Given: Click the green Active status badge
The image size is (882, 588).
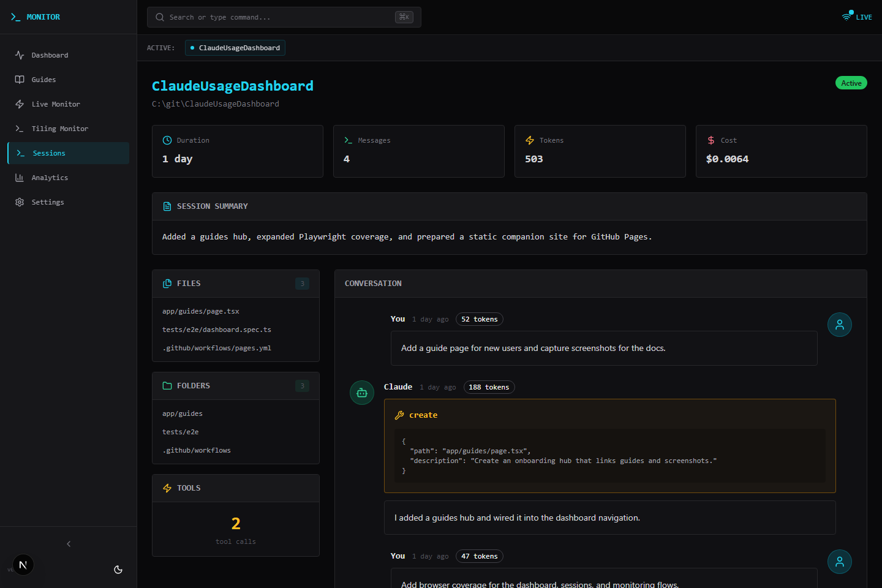Looking at the screenshot, I should pyautogui.click(x=851, y=83).
